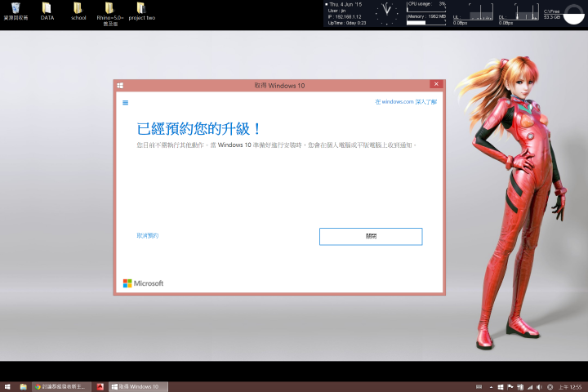
Task: Click the 取得 Windows 10 window title
Action: coord(279,86)
